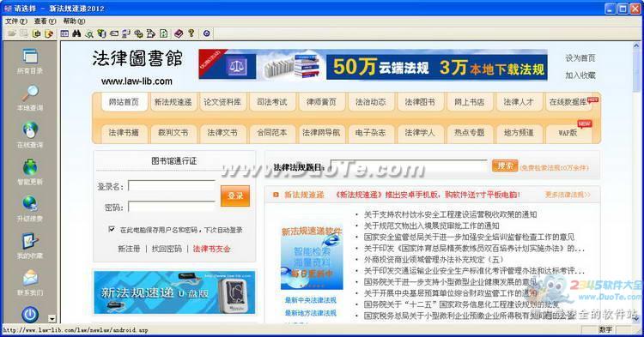Image resolution: width=644 pixels, height=337 pixels.
Task: Toggle the save username and password checkbox
Action: (x=112, y=229)
